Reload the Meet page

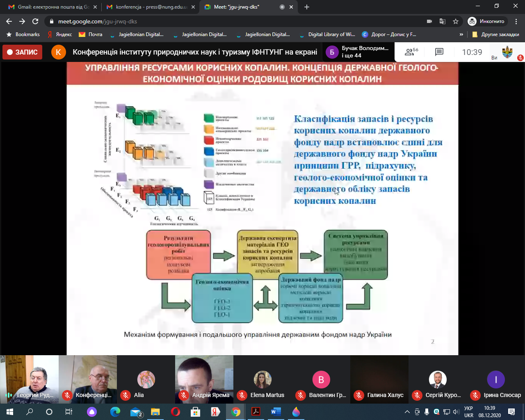click(35, 21)
